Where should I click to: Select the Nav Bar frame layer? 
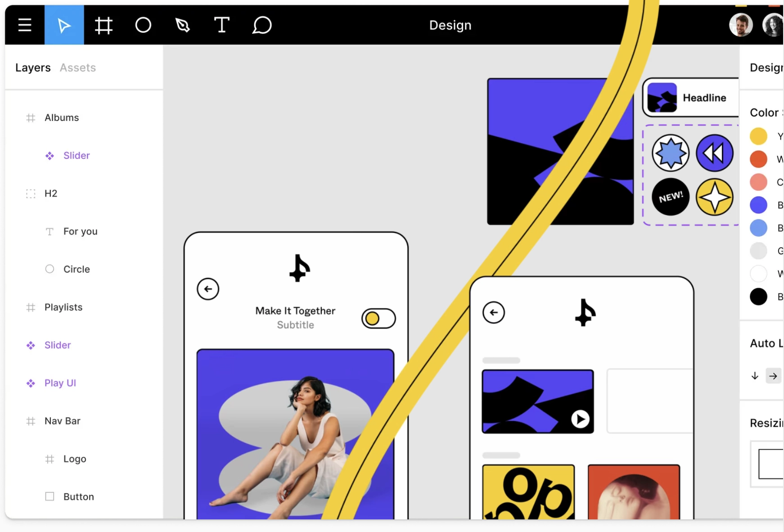(63, 421)
